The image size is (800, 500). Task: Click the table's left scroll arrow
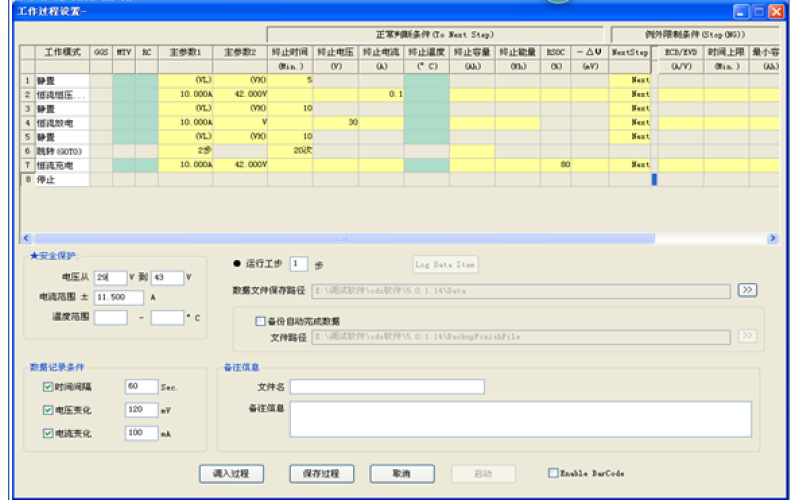(27, 238)
